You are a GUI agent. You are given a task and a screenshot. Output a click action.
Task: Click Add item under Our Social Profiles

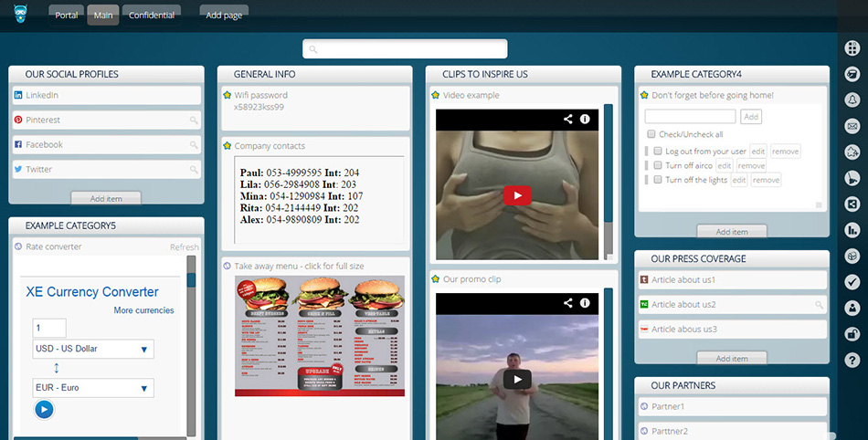pos(106,198)
